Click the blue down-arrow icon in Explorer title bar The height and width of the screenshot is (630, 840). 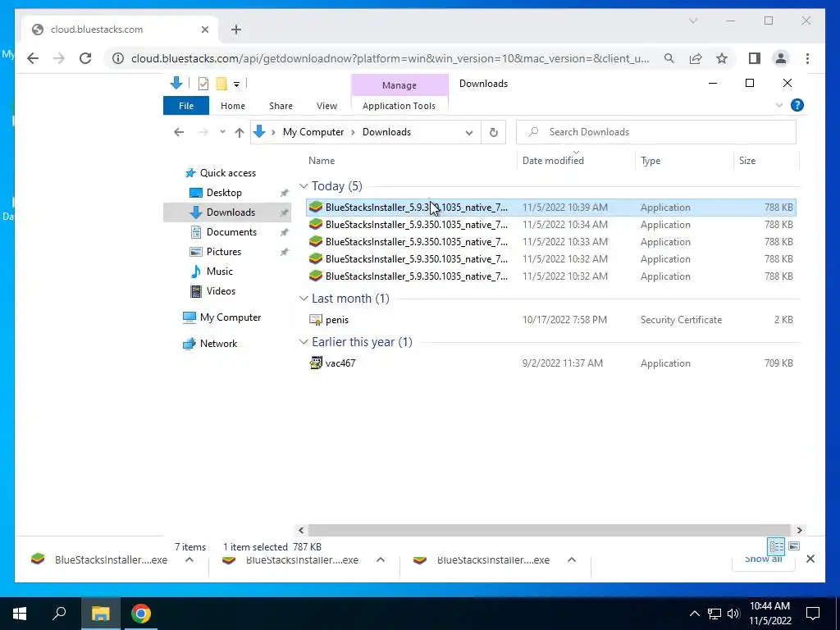(x=176, y=83)
